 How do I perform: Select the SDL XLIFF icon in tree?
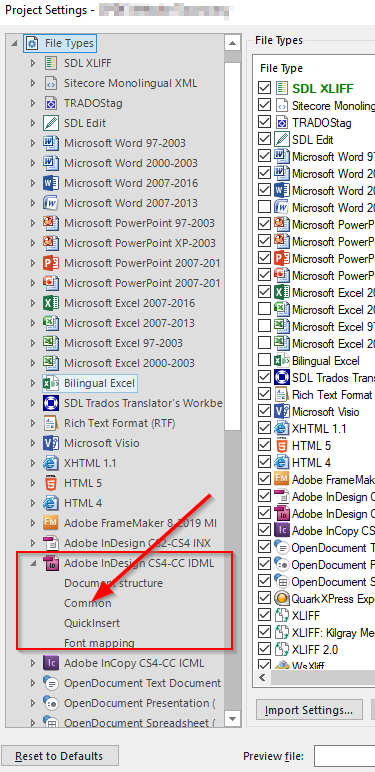pos(50,63)
